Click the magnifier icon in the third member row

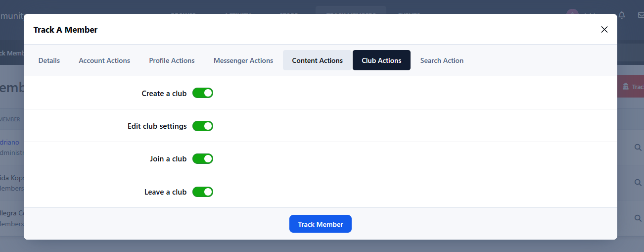point(638,218)
